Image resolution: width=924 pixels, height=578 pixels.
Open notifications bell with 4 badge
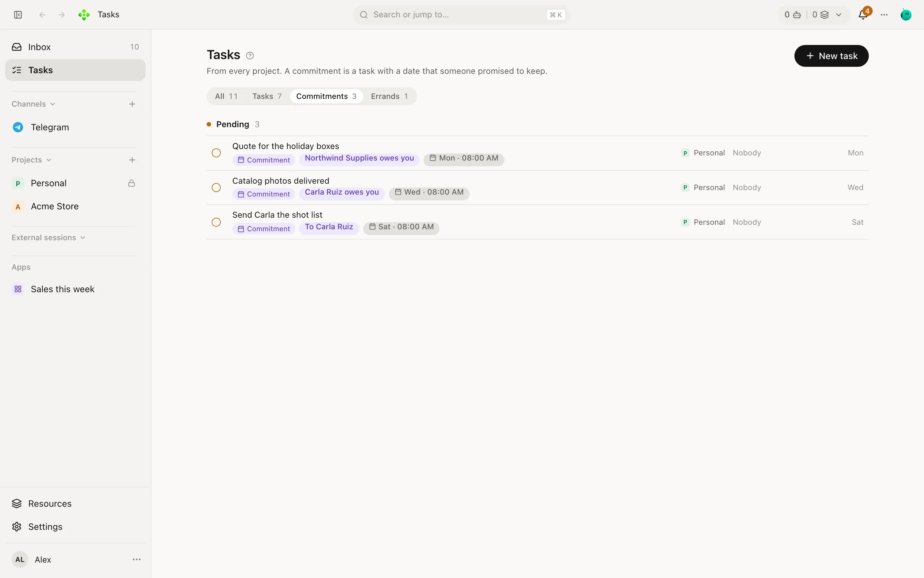click(863, 14)
